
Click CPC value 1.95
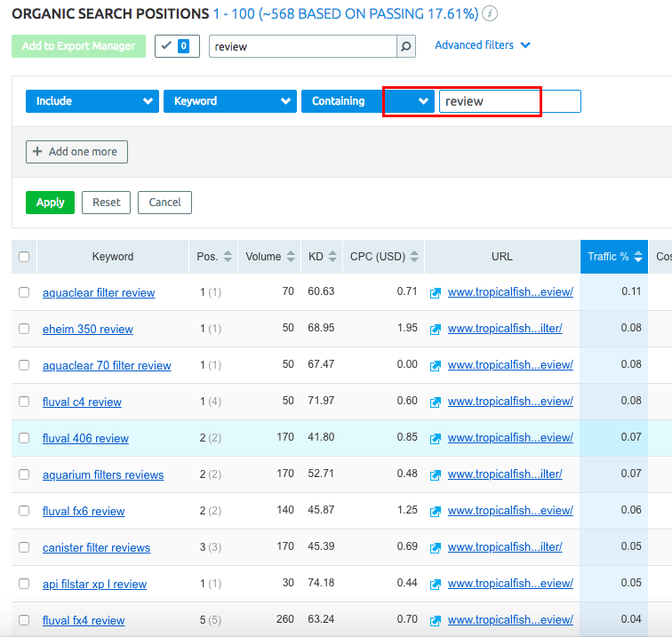pyautogui.click(x=407, y=328)
